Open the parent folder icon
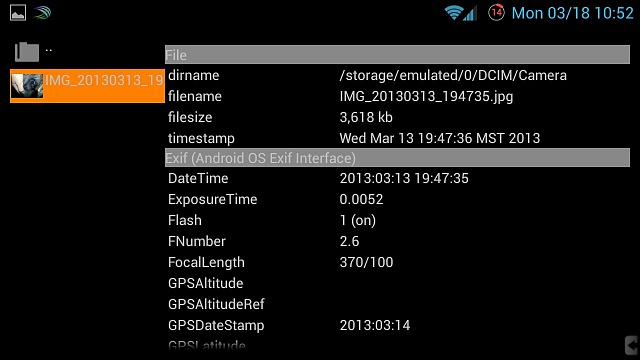 click(x=27, y=52)
